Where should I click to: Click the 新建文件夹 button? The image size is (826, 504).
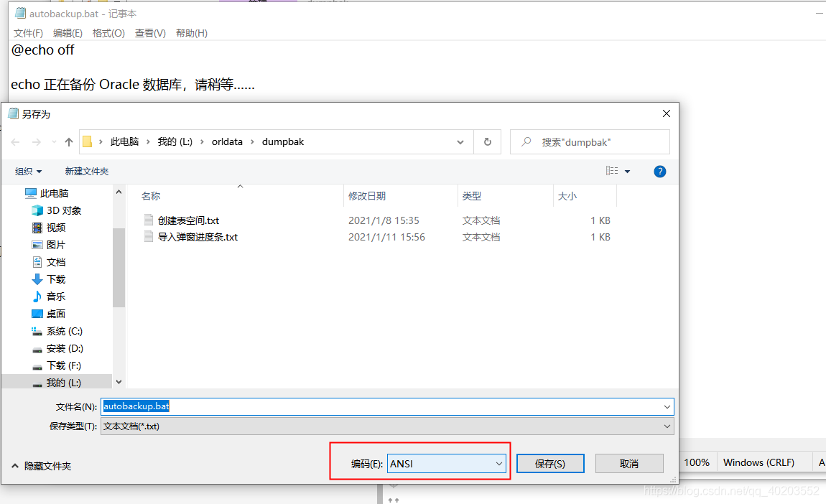[86, 171]
